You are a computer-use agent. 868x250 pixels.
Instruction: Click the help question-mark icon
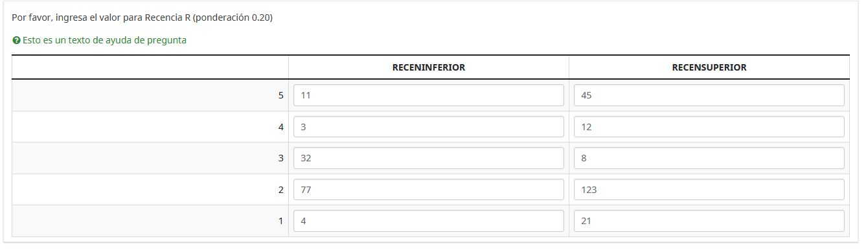(x=16, y=40)
